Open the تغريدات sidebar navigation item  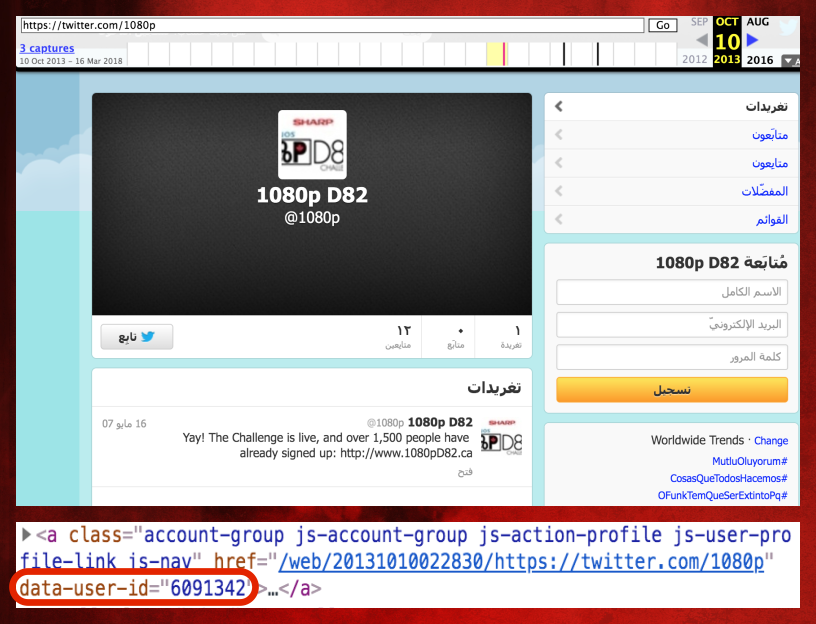[x=671, y=107]
